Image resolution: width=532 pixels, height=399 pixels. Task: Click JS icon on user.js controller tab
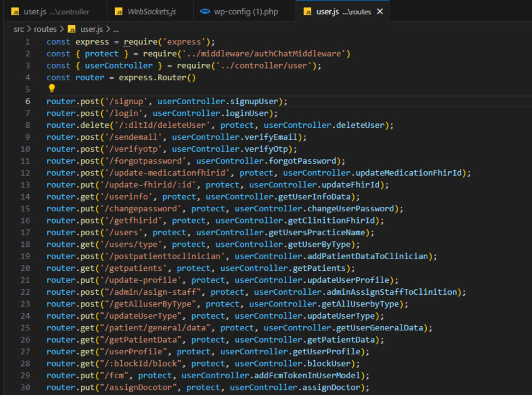click(x=15, y=12)
